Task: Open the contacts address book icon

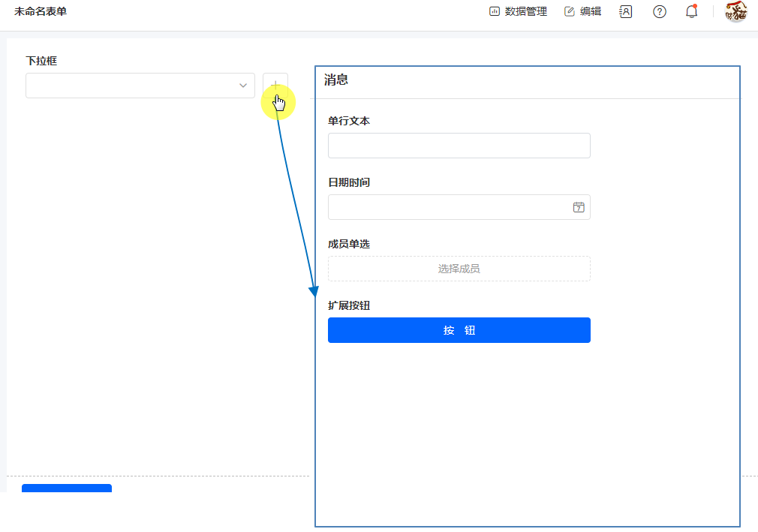Action: tap(625, 11)
